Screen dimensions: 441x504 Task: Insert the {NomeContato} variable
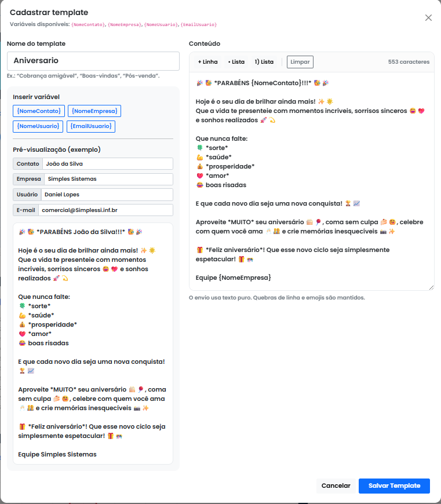point(38,111)
